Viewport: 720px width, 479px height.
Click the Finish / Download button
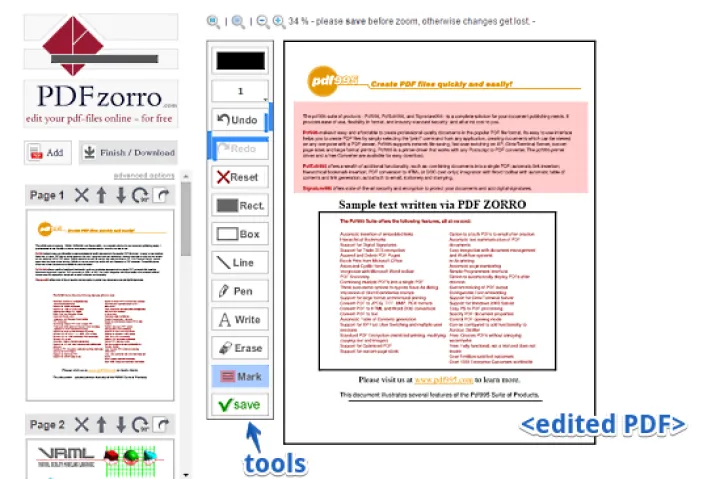click(x=128, y=152)
